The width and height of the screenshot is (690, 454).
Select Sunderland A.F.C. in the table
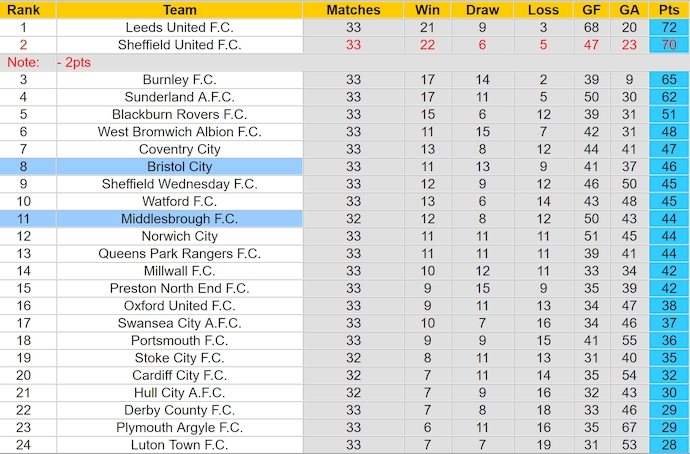point(179,97)
